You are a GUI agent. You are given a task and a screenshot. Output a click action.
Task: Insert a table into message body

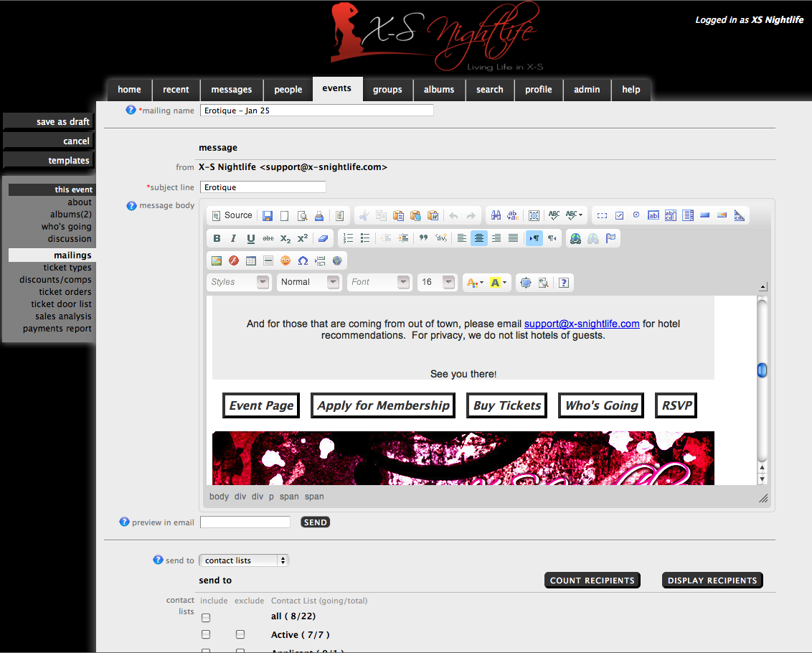(x=251, y=260)
